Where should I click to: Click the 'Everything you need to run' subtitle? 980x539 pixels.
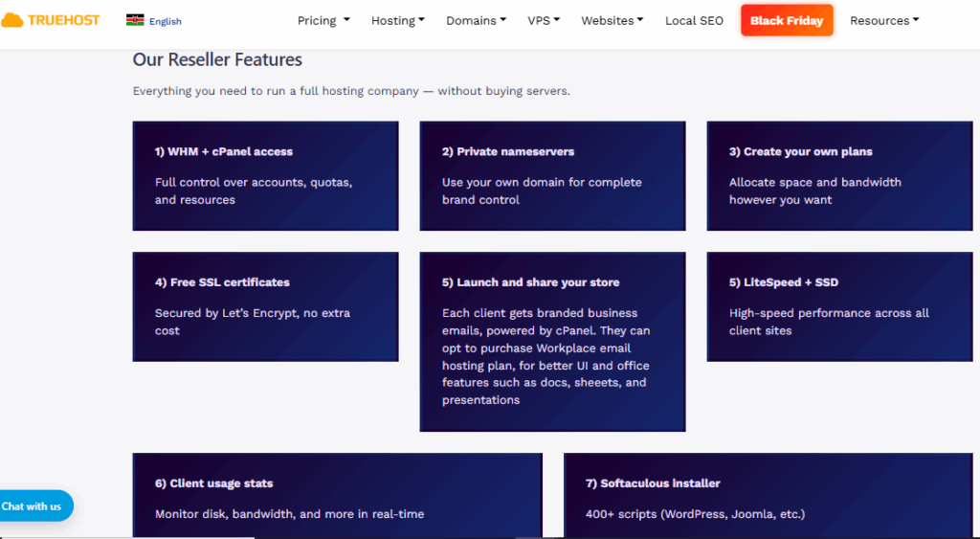tap(351, 91)
